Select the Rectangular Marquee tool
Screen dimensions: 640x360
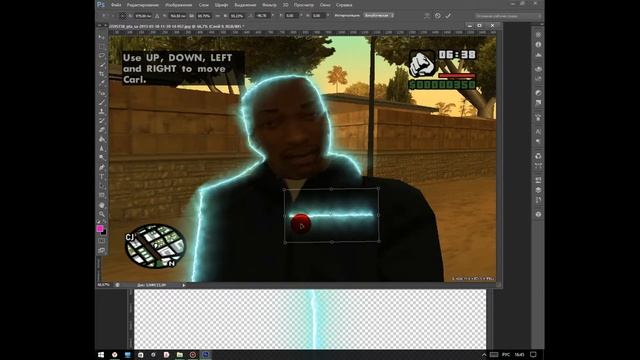102,47
